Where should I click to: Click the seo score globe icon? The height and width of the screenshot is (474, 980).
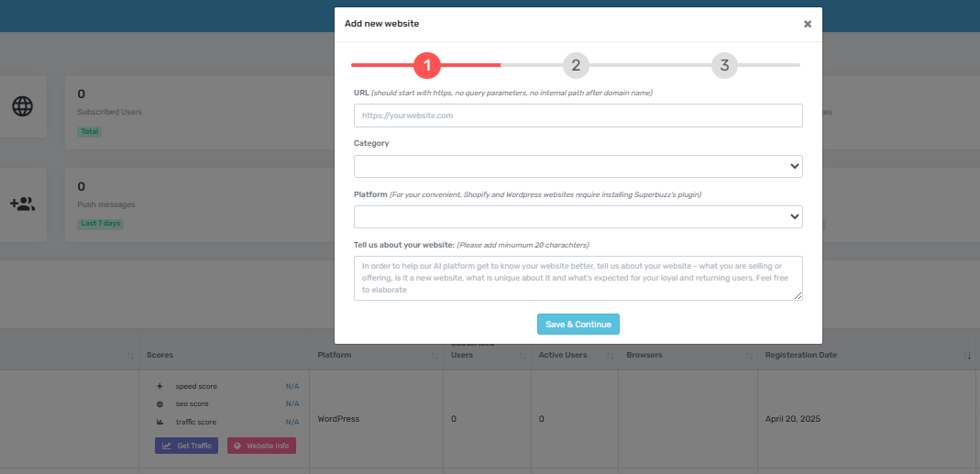coord(160,404)
